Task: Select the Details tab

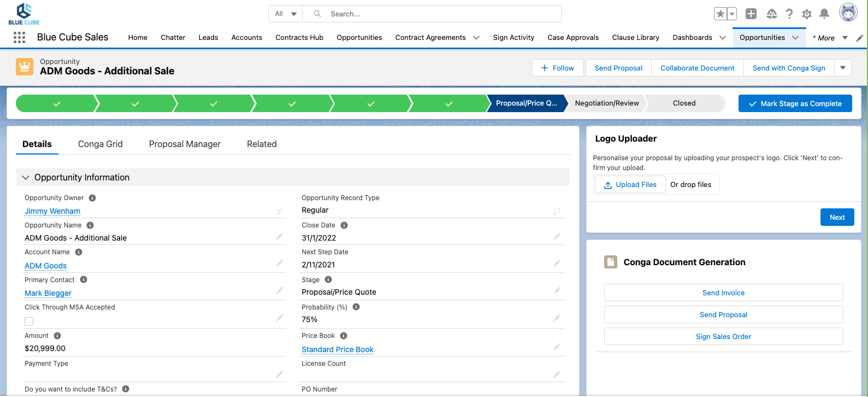Action: (x=37, y=144)
